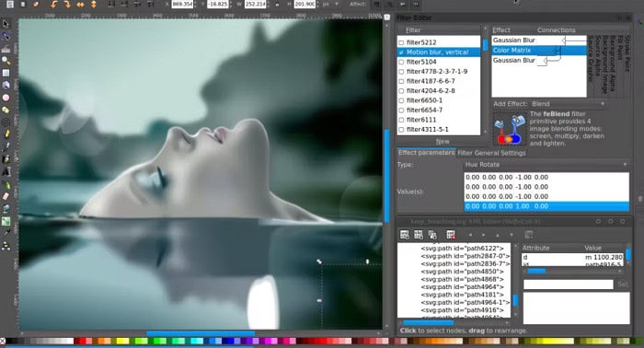644x348 pixels.
Task: Select the Node edit tool
Action: [6, 36]
